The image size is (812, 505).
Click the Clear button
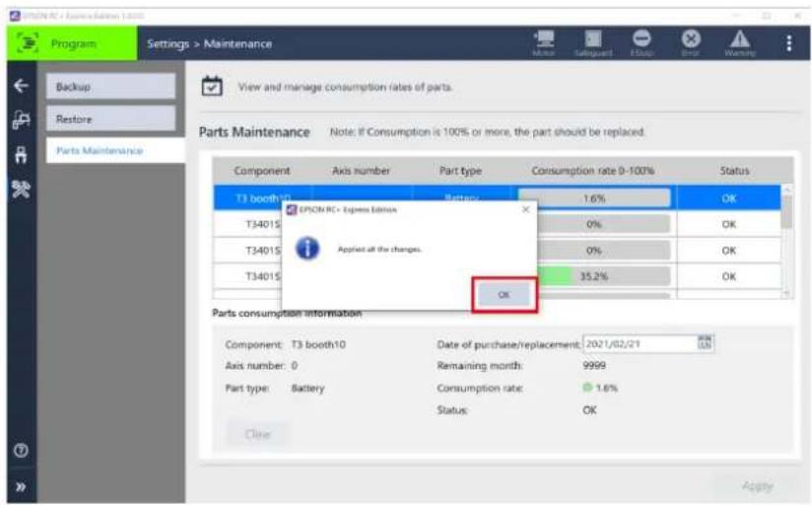tap(257, 434)
